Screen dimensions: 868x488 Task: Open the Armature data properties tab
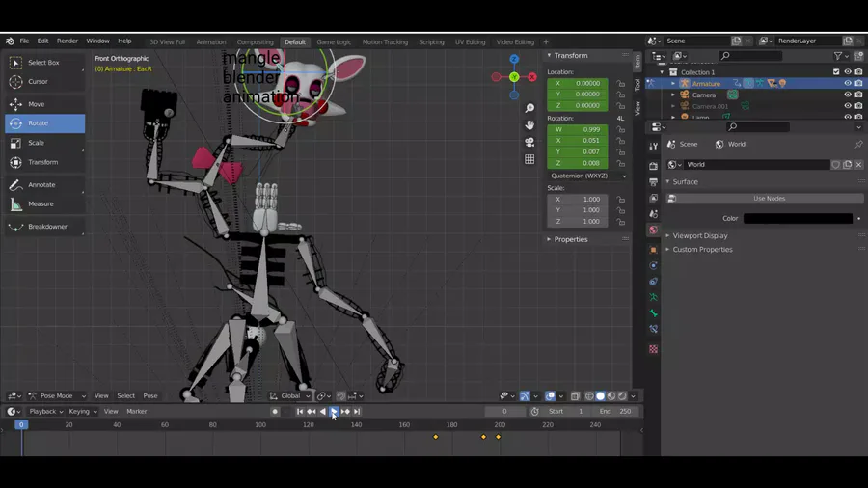(653, 298)
